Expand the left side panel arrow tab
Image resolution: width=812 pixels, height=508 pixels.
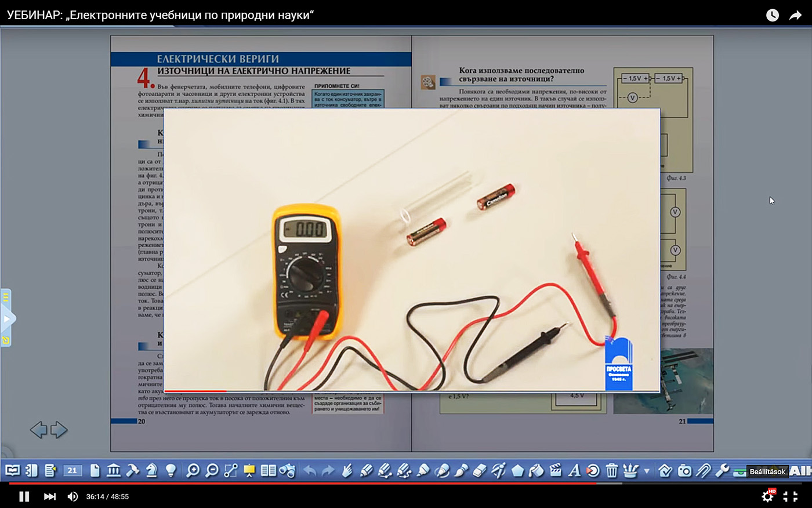point(7,318)
